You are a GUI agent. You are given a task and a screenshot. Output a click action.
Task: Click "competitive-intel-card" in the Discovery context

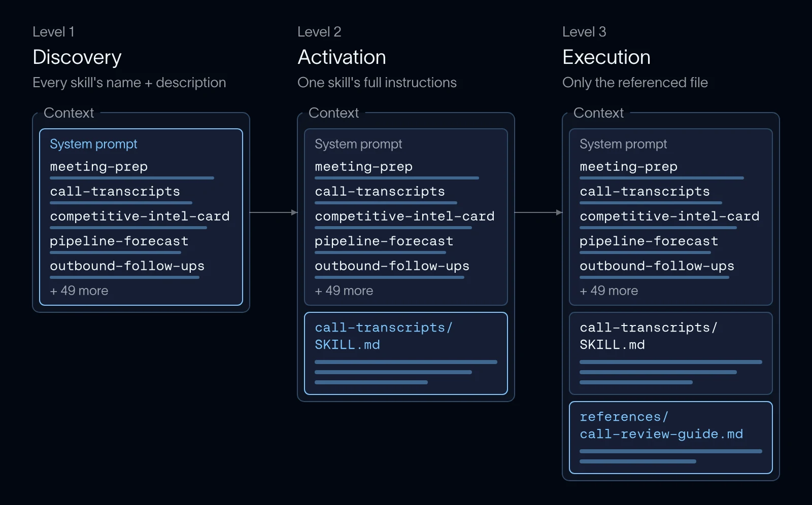[140, 216]
